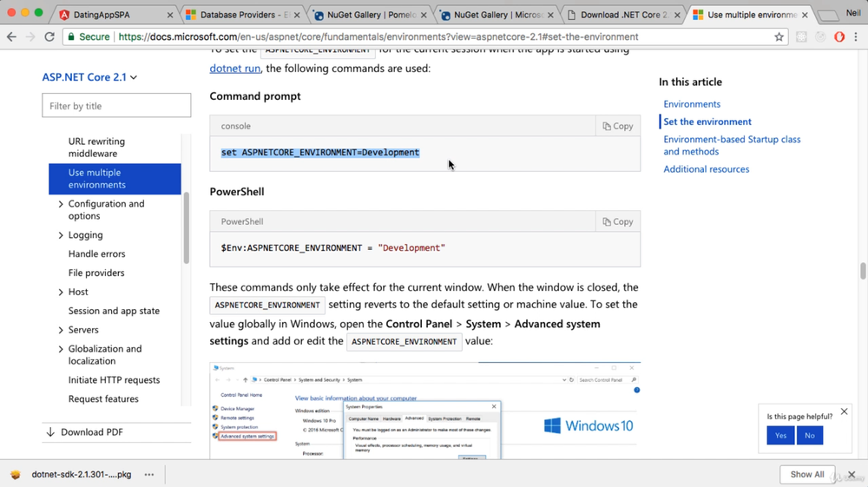
Task: Click the sidebar navigation scrollbar
Action: point(187,228)
